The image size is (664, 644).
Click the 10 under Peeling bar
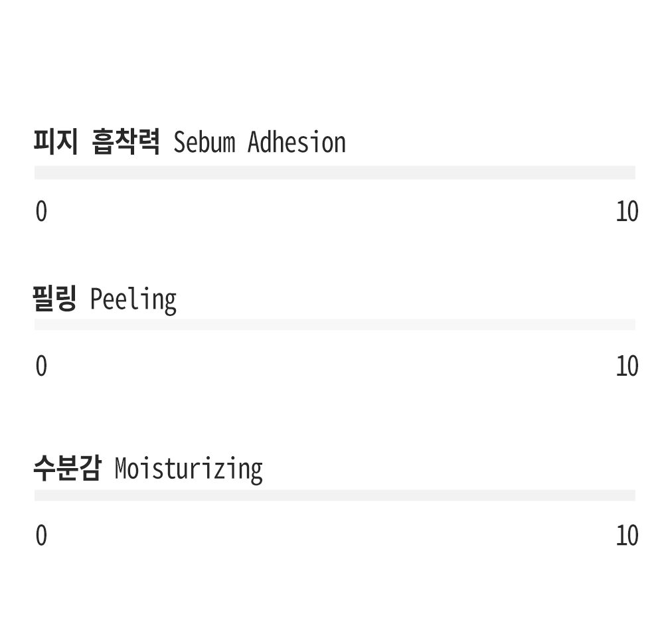click(x=627, y=366)
